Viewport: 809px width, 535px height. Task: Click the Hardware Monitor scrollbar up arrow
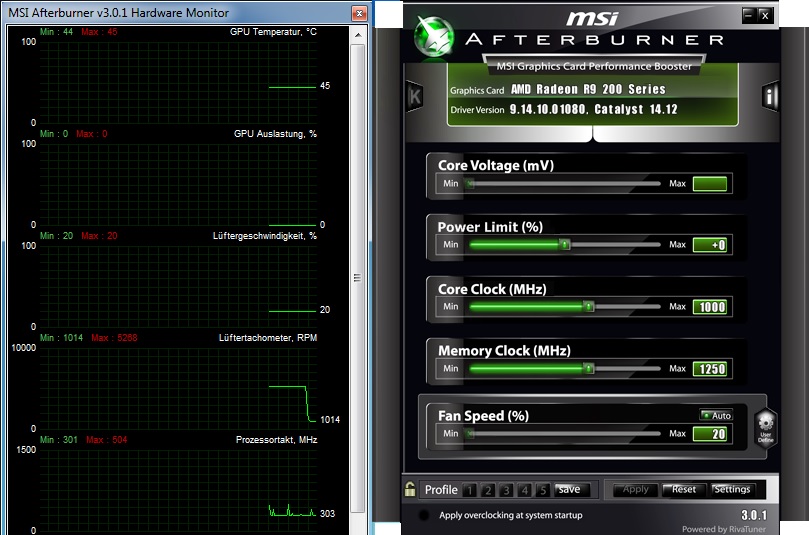pyautogui.click(x=358, y=35)
